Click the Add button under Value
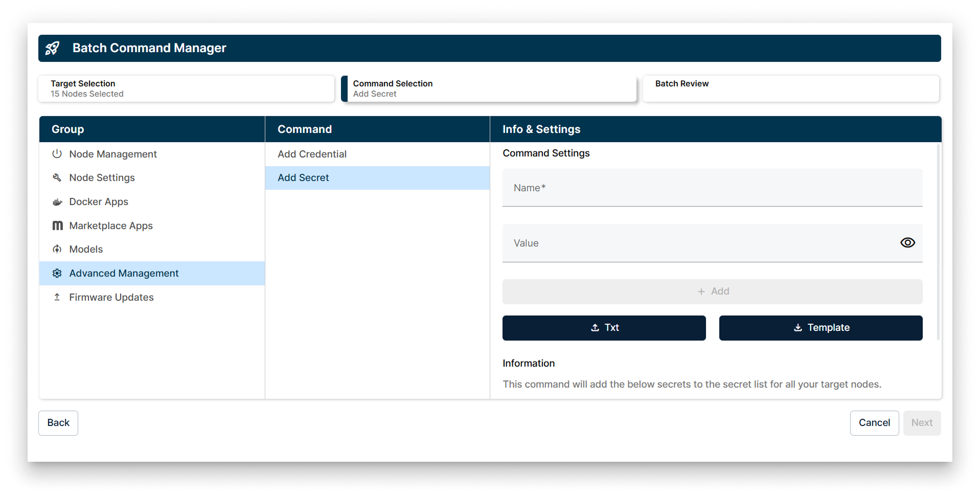980x495 pixels. pos(713,291)
